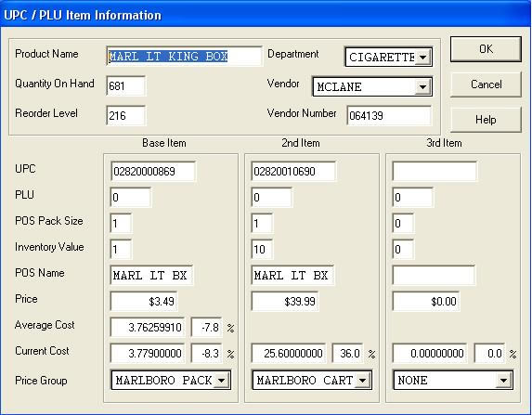Click the Base Item column heading
Image resolution: width=532 pixels, height=415 pixels.
coord(164,143)
